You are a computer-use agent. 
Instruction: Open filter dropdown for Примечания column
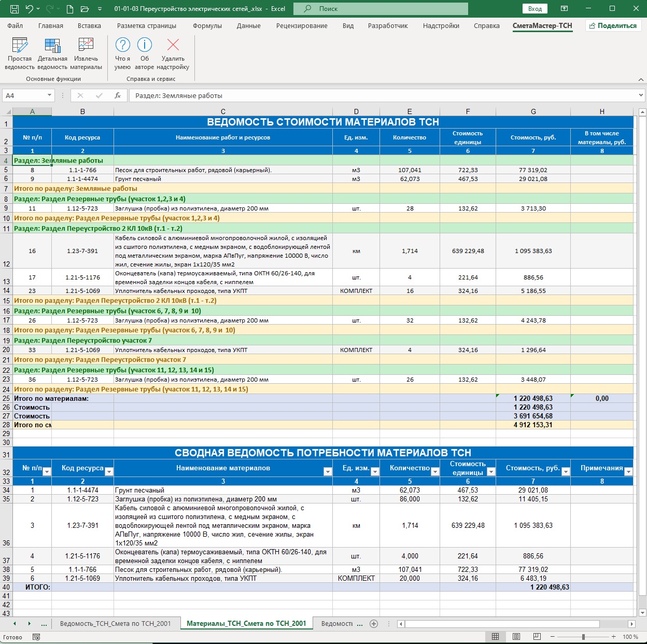pyautogui.click(x=628, y=472)
